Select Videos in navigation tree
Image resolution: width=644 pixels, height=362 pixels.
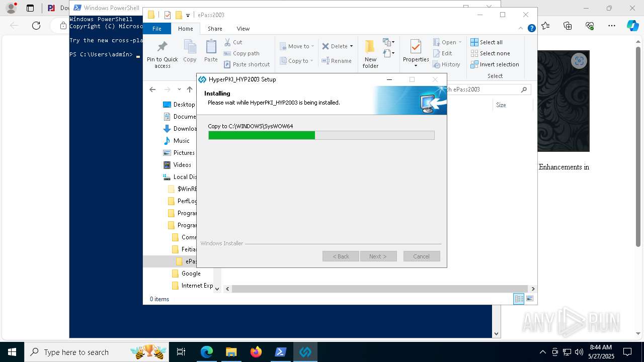point(177,165)
